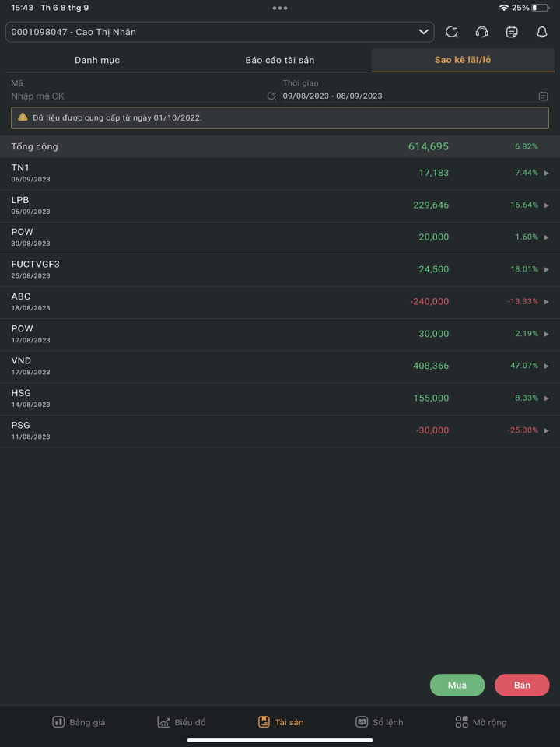
Task: Click the calendar icon beside bell
Action: click(x=512, y=32)
